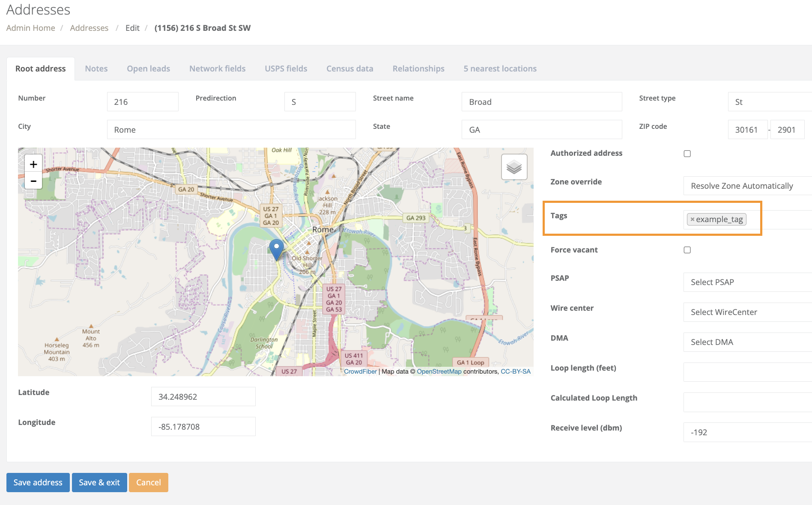
Task: Open the Zone override dropdown
Action: (x=747, y=186)
